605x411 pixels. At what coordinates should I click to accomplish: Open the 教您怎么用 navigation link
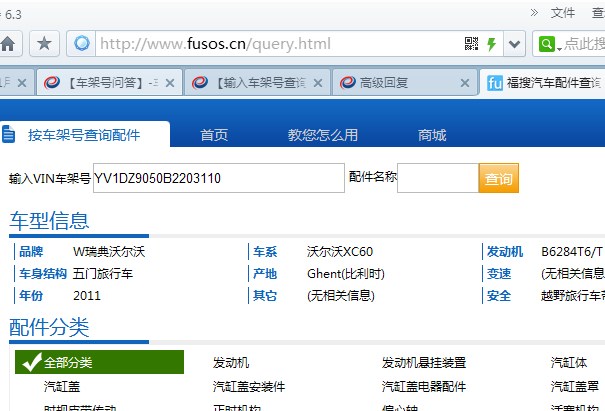(323, 135)
